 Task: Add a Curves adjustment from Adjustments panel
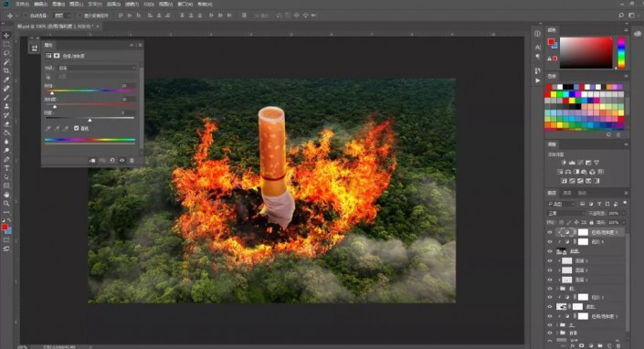580,163
